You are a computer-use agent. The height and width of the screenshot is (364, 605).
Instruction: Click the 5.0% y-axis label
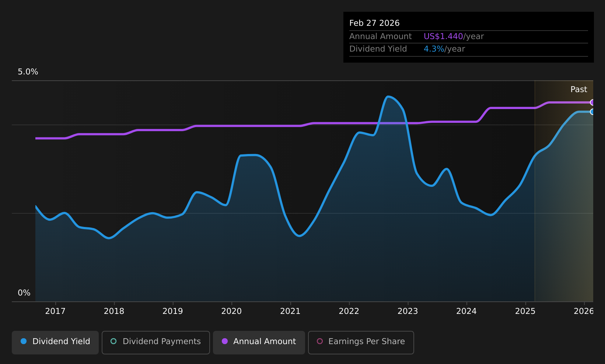click(28, 72)
